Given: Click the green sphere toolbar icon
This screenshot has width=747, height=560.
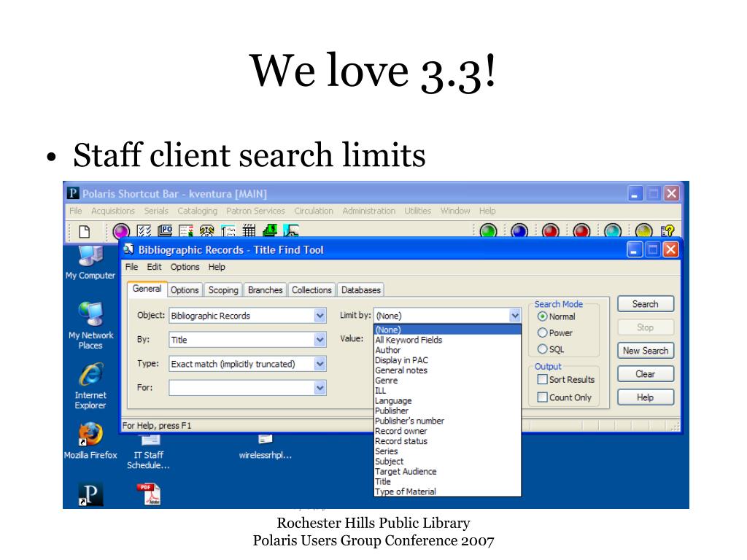Looking at the screenshot, I should pyautogui.click(x=488, y=231).
